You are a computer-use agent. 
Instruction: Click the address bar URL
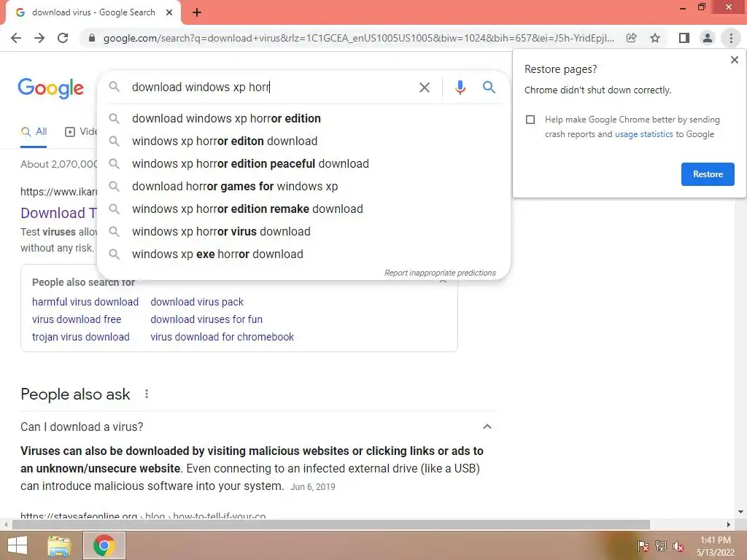(x=358, y=38)
